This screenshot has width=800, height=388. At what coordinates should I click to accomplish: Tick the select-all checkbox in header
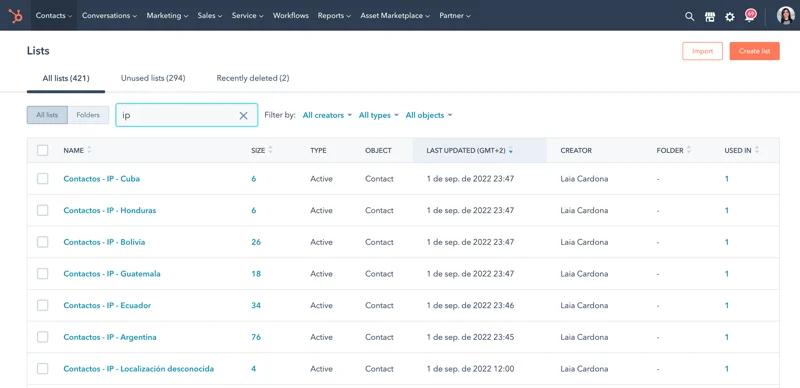coord(43,150)
